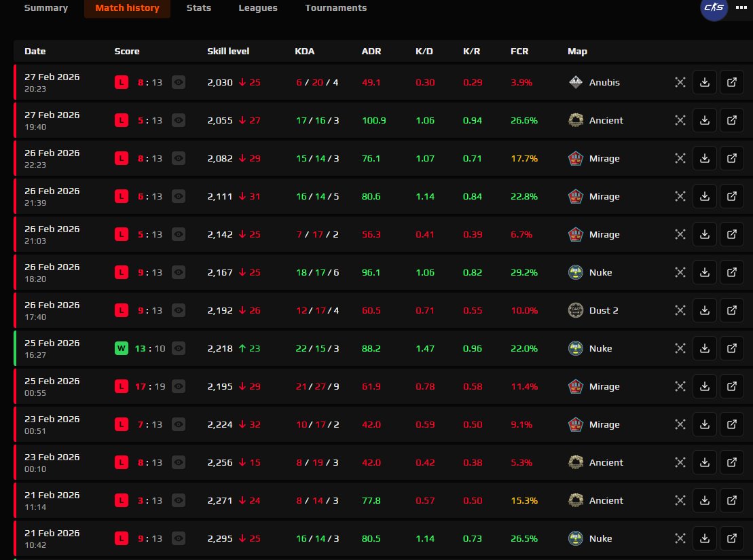Open 26 Feb 22:23 Mirage match externally
The image size is (753, 560).
pyautogui.click(x=731, y=158)
